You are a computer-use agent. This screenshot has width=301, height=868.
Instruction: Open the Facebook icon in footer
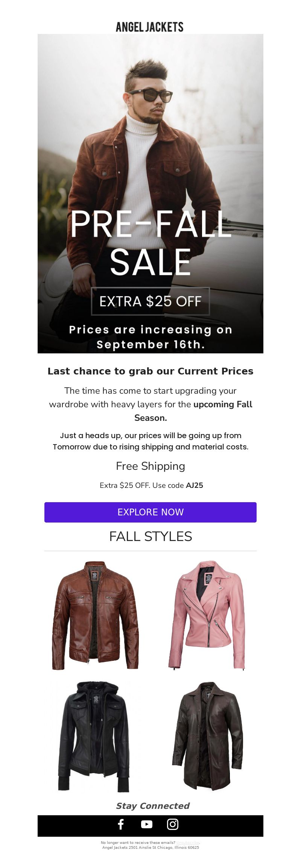click(x=121, y=824)
